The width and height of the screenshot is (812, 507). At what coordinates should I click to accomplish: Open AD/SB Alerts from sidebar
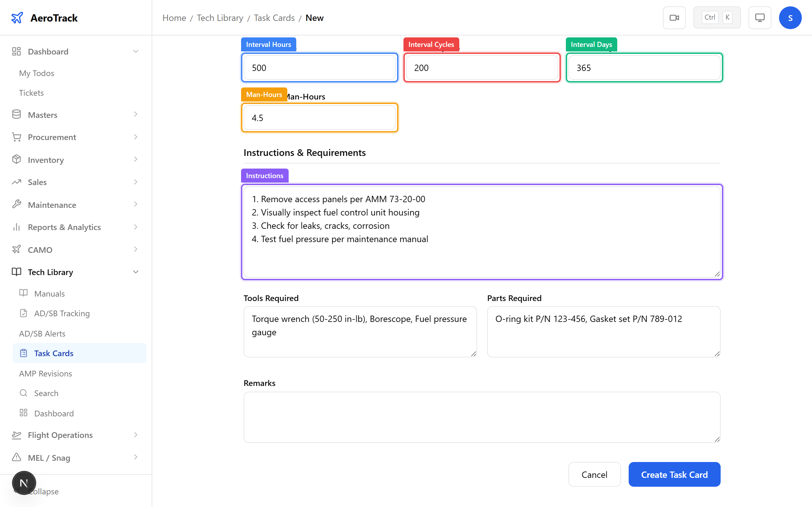[x=42, y=333]
